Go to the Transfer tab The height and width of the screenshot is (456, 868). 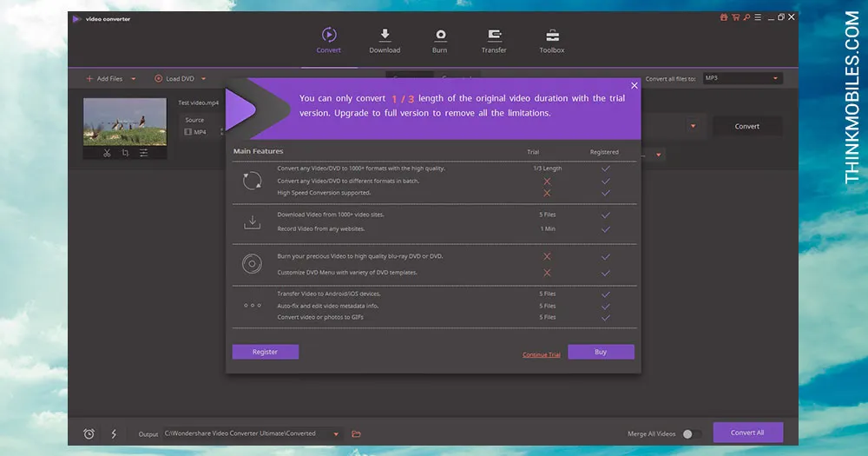(x=494, y=41)
